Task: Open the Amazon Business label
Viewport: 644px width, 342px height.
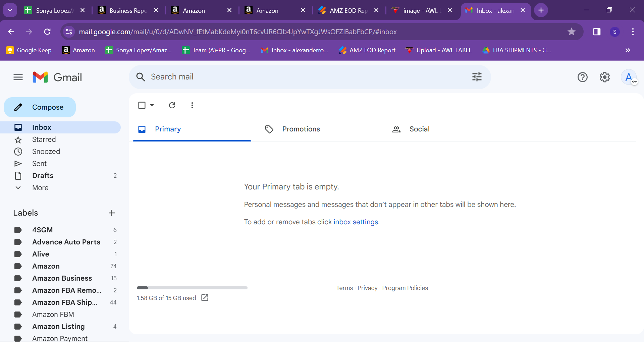Action: pos(60,278)
